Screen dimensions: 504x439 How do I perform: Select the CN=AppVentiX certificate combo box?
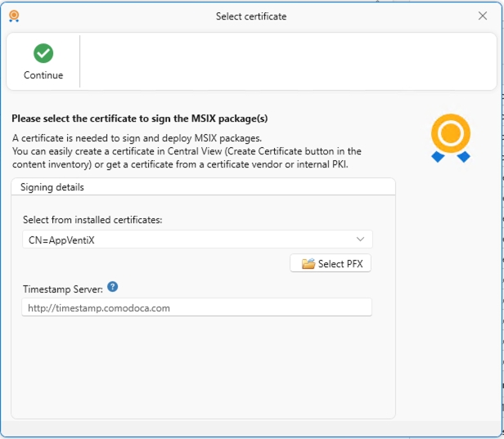tap(188, 239)
